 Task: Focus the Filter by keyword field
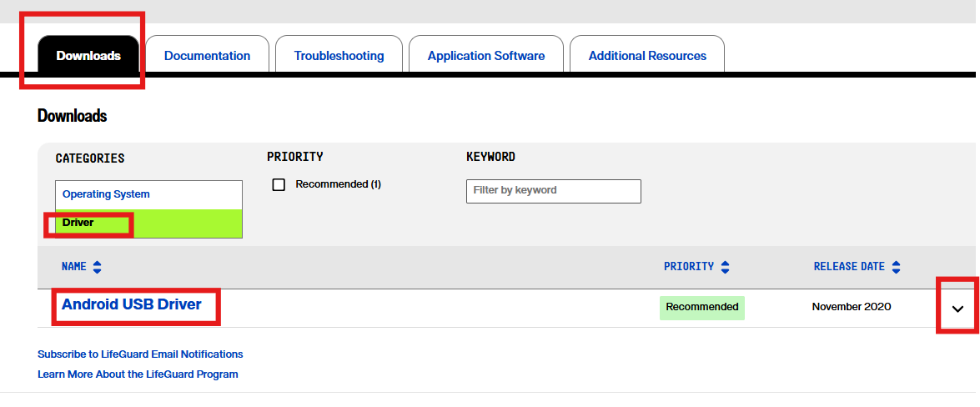pyautogui.click(x=554, y=191)
